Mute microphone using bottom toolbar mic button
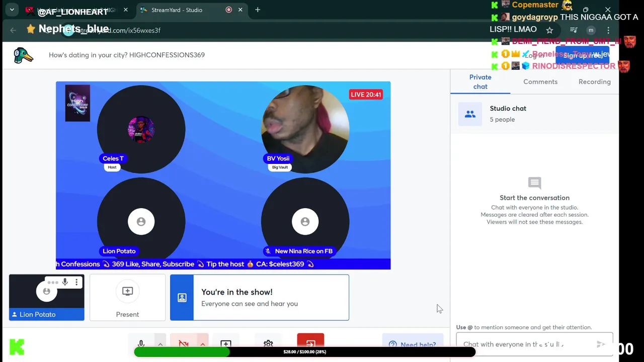This screenshot has width=644, height=362. [141, 343]
